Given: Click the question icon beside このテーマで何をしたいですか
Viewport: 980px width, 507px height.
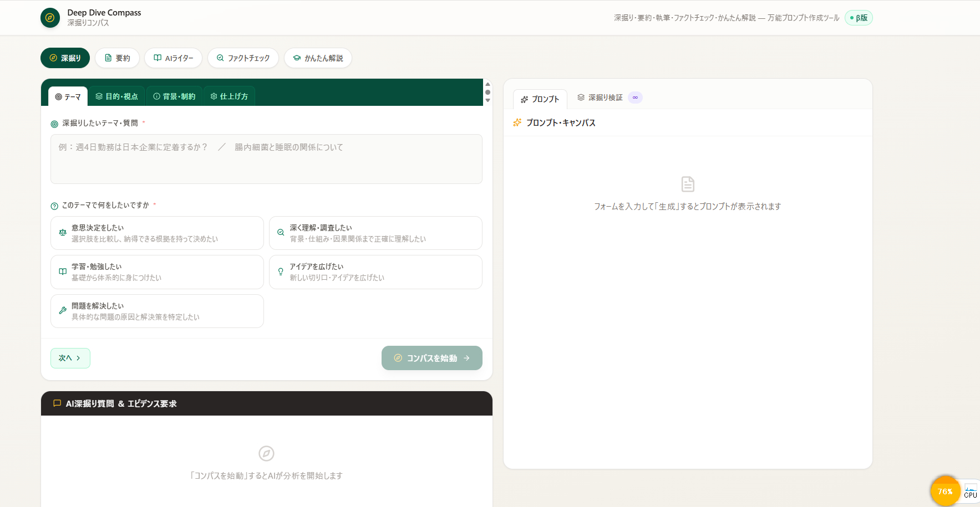Looking at the screenshot, I should [x=54, y=206].
